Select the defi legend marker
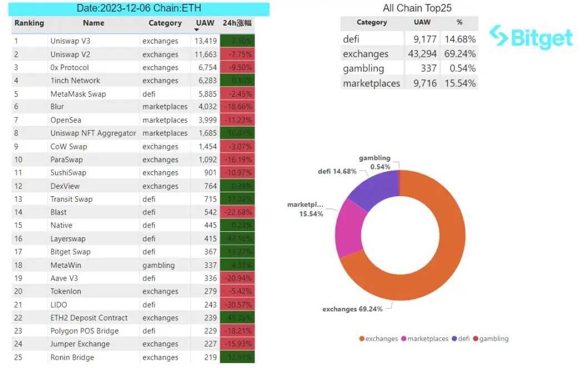The height and width of the screenshot is (368, 588). pos(455,339)
